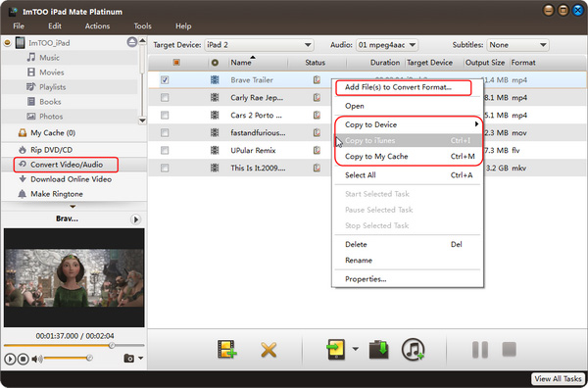Screen dimensions: 588x388
Task: Click the View All Tasks button
Action: coord(558,378)
